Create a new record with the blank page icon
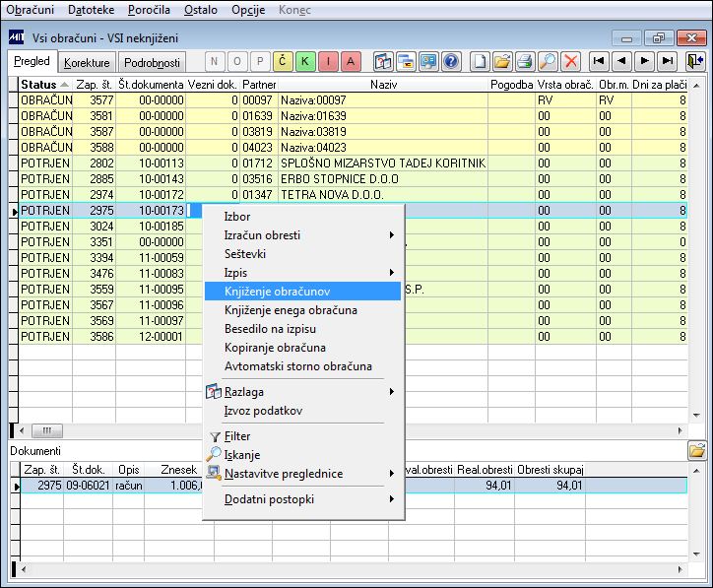Screen dimensions: 713x588 coord(480,61)
